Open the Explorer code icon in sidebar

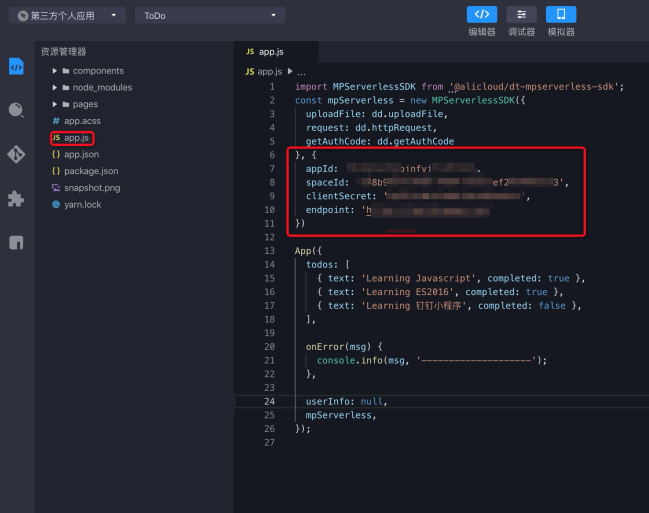16,67
